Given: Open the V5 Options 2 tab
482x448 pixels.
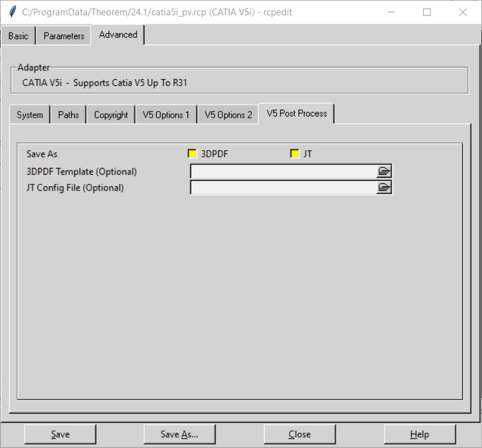Looking at the screenshot, I should click(228, 115).
